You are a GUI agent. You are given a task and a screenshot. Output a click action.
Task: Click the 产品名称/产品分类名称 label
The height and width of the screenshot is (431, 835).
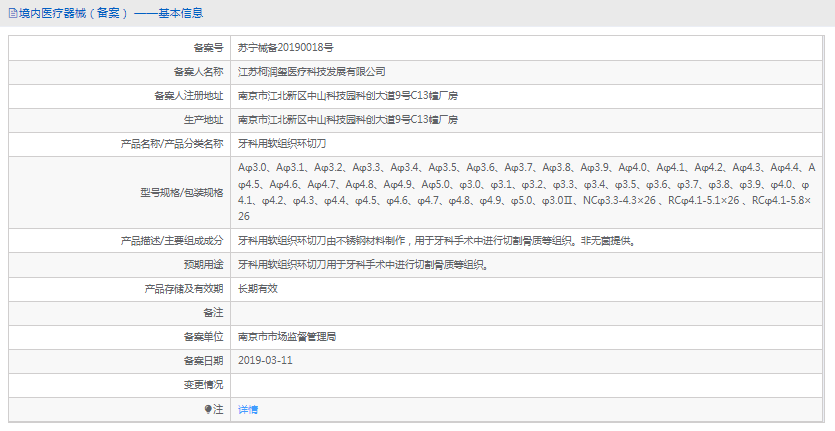(x=172, y=144)
